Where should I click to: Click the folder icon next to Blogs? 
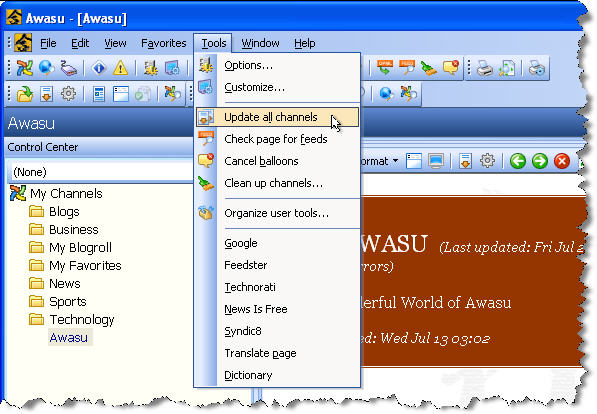(37, 211)
